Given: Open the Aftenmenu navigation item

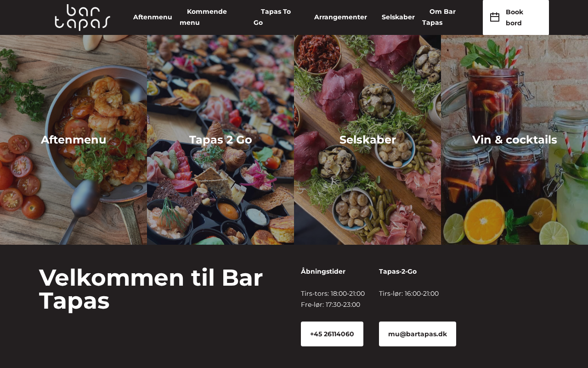Looking at the screenshot, I should [153, 17].
